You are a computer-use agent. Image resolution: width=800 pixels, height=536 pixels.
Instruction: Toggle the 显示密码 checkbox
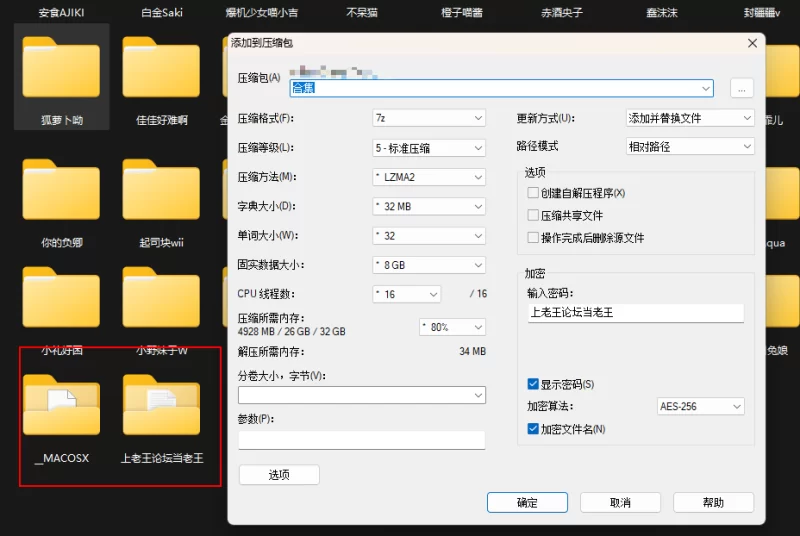click(x=533, y=384)
